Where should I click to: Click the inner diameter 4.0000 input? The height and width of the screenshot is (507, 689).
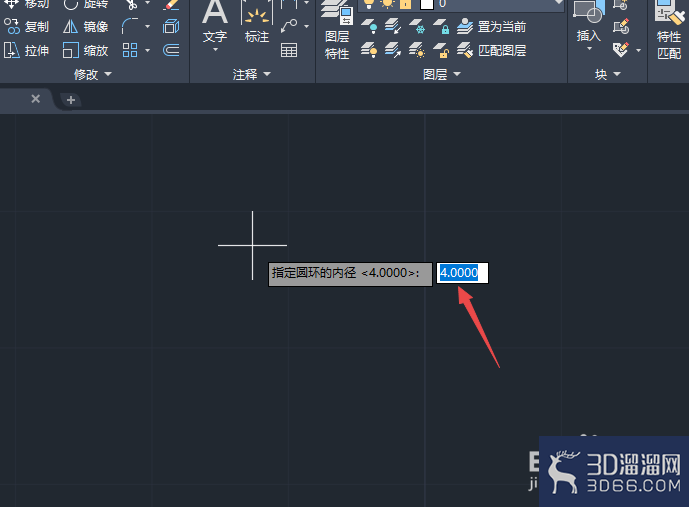(x=462, y=273)
